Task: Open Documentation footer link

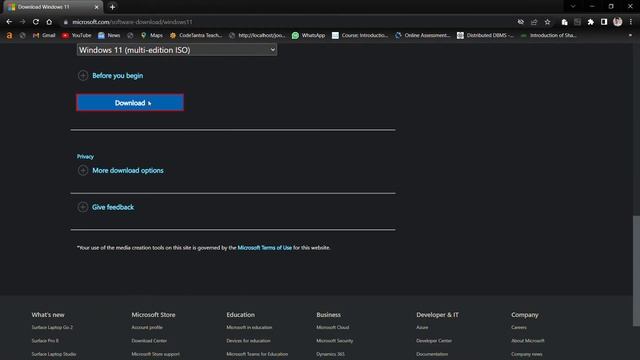Action: pos(432,354)
